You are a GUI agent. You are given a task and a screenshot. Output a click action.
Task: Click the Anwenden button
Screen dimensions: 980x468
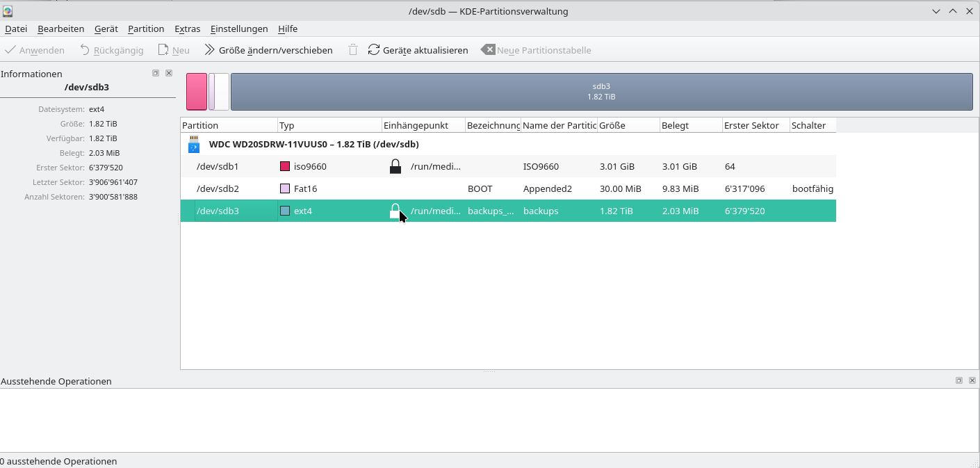35,50
